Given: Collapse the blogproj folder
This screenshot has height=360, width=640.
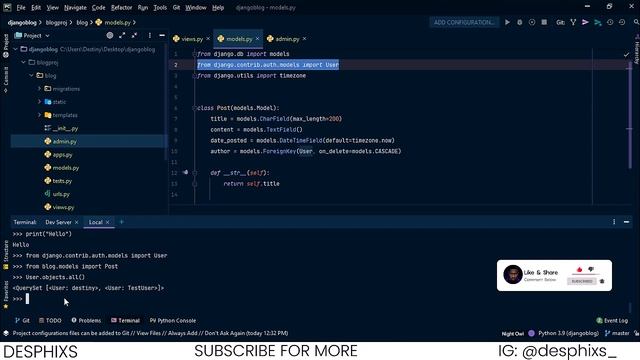Looking at the screenshot, I should (x=23, y=62).
